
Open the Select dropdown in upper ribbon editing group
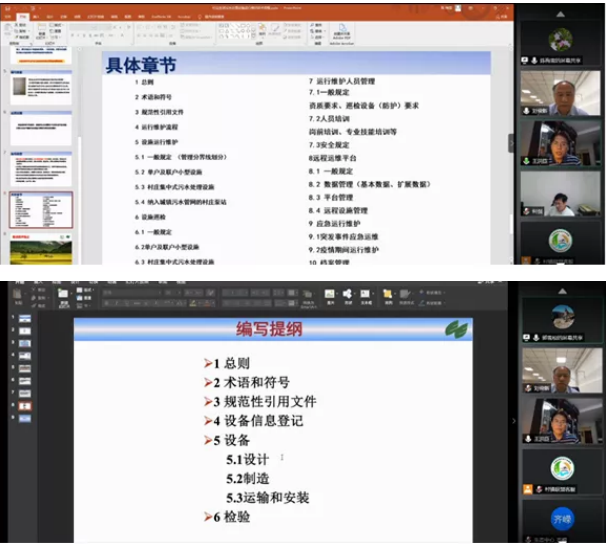(316, 37)
